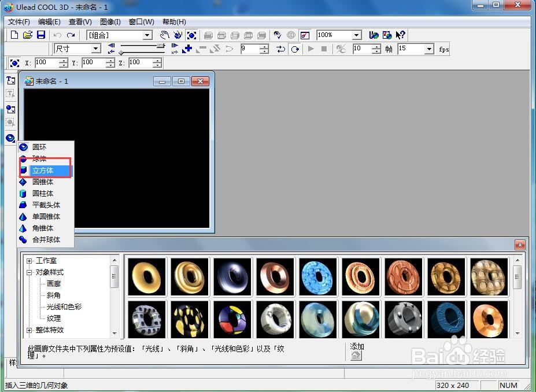Expand the 工作室 tree node

(x=29, y=261)
